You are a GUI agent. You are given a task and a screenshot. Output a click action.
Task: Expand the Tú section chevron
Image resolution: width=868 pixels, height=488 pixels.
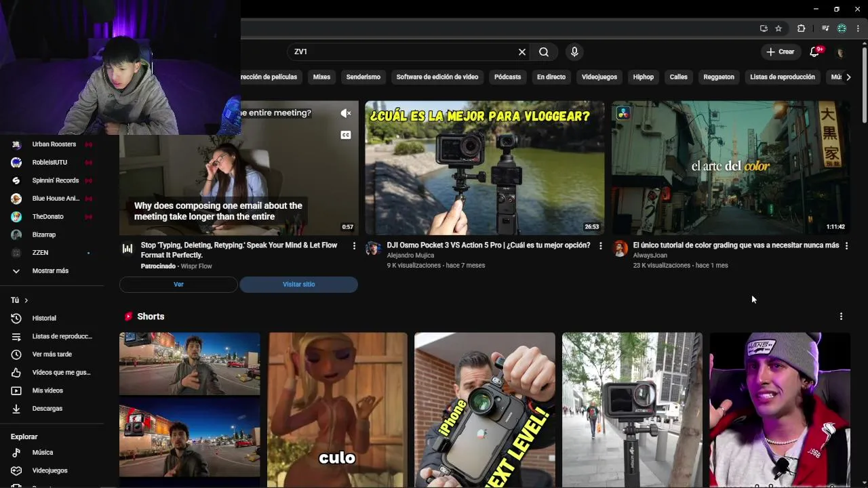pyautogui.click(x=26, y=300)
